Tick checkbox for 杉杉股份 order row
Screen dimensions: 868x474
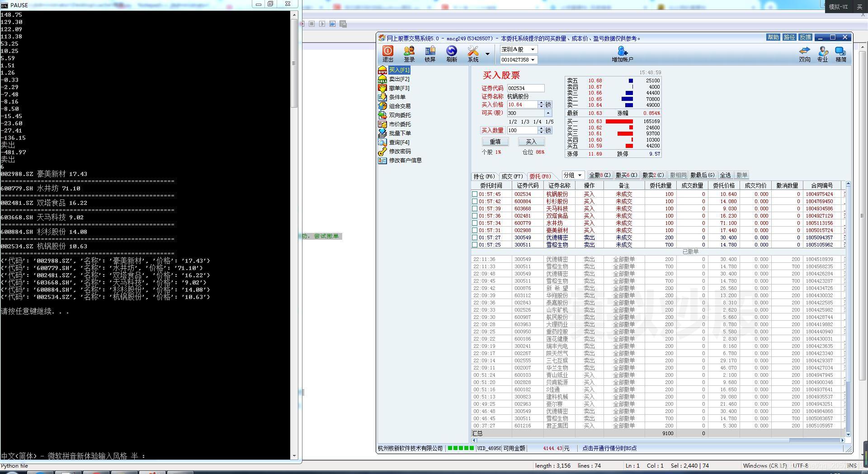click(475, 201)
